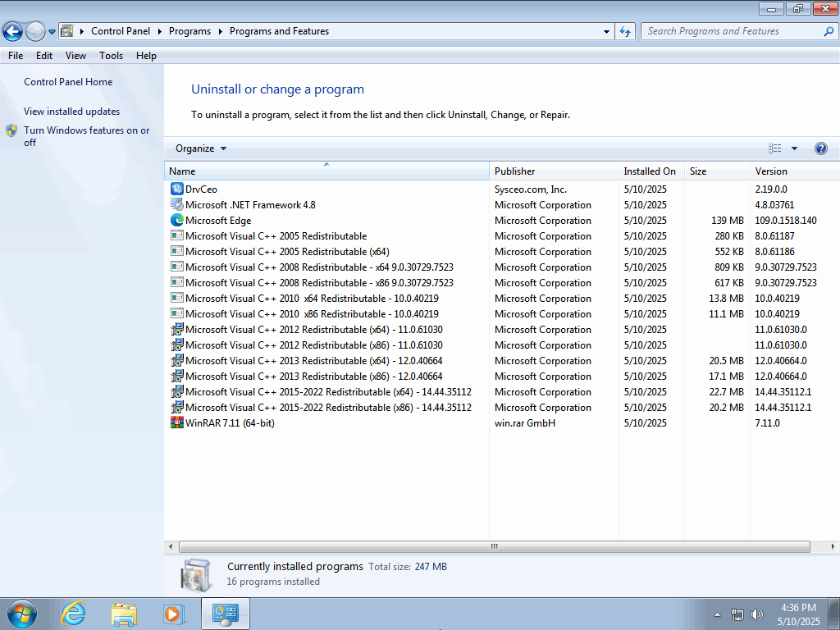Click the change view icon
840x630 pixels.
click(774, 148)
